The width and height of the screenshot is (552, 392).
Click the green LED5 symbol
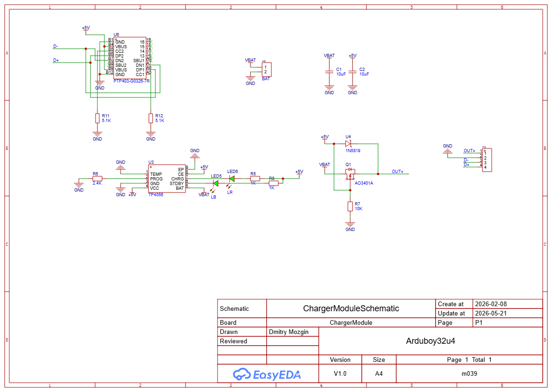point(216,183)
